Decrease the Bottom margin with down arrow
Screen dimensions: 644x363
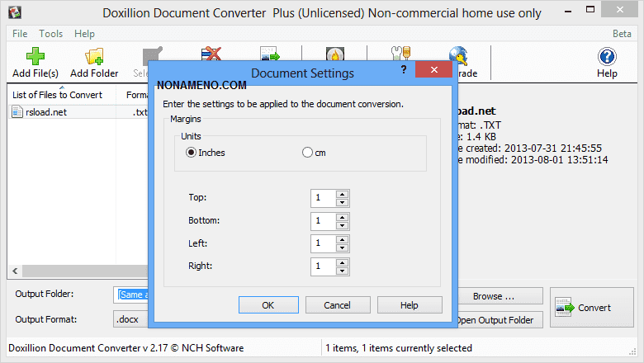342,225
